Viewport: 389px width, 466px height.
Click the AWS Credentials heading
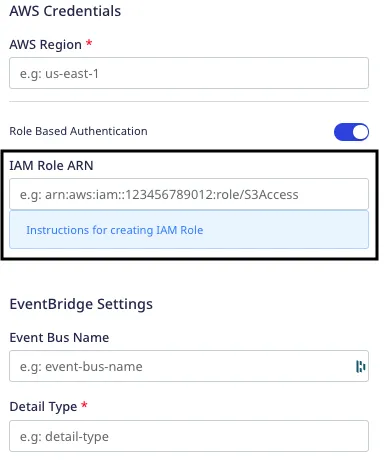[65, 11]
